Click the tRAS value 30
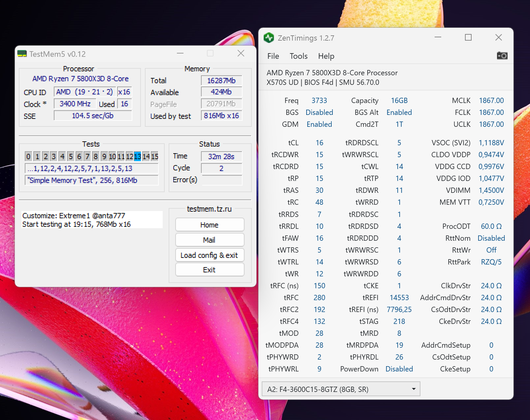The image size is (530, 420). tap(319, 190)
